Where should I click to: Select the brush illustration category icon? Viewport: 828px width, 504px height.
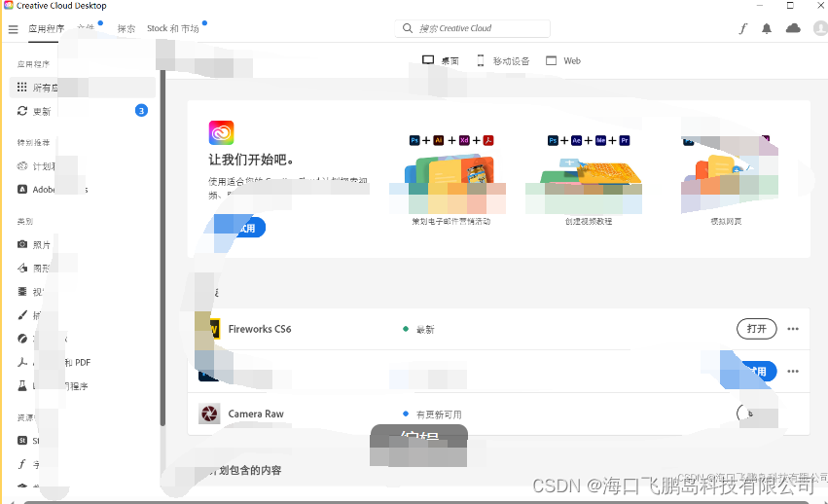pyautogui.click(x=22, y=315)
